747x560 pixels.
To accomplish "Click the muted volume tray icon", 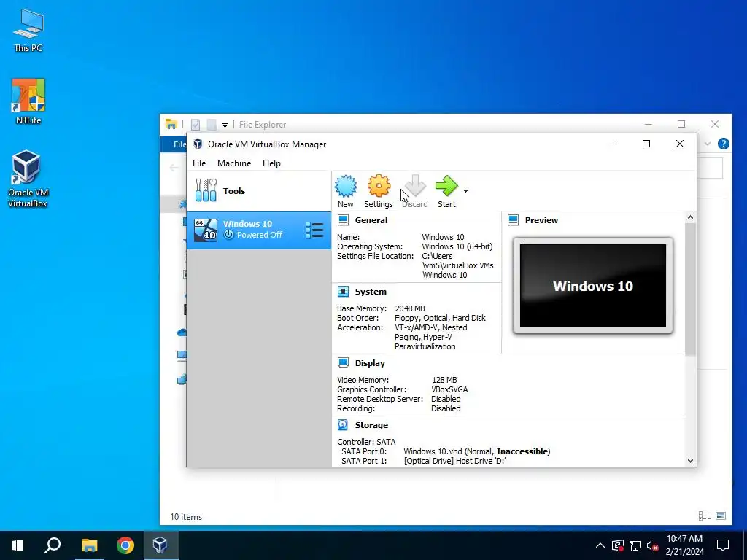I will (x=653, y=545).
